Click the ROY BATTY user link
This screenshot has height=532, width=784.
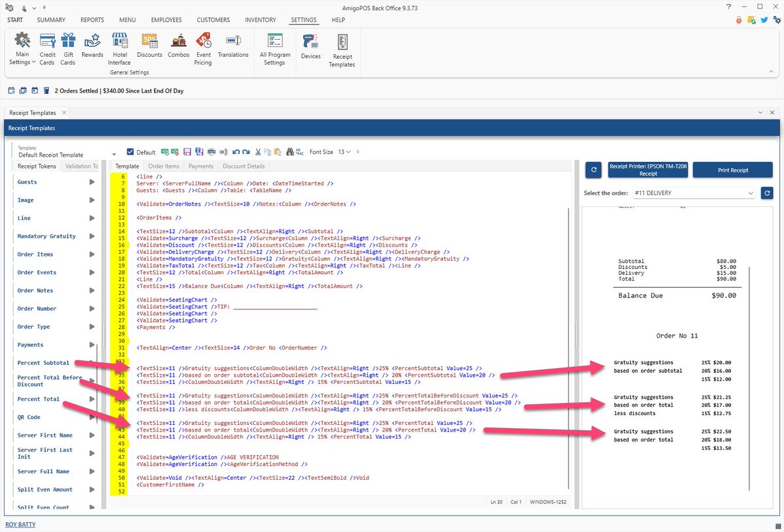coord(20,524)
